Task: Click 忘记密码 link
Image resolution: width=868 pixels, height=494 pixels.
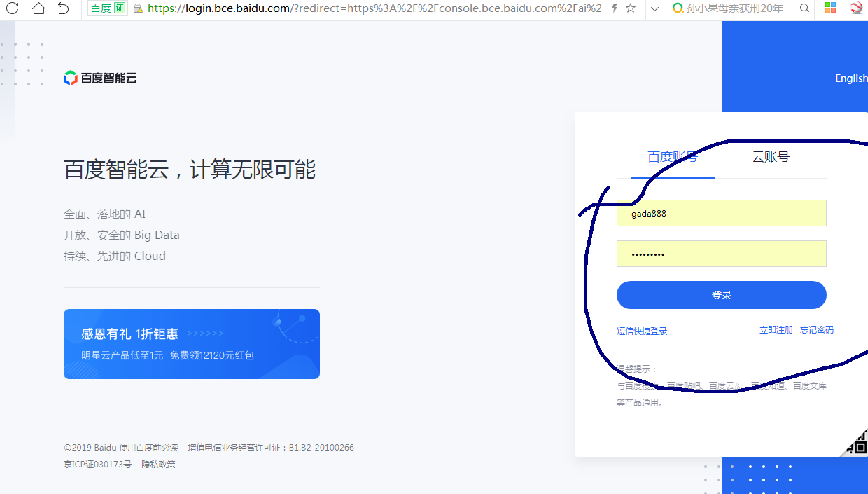Action: coord(817,330)
